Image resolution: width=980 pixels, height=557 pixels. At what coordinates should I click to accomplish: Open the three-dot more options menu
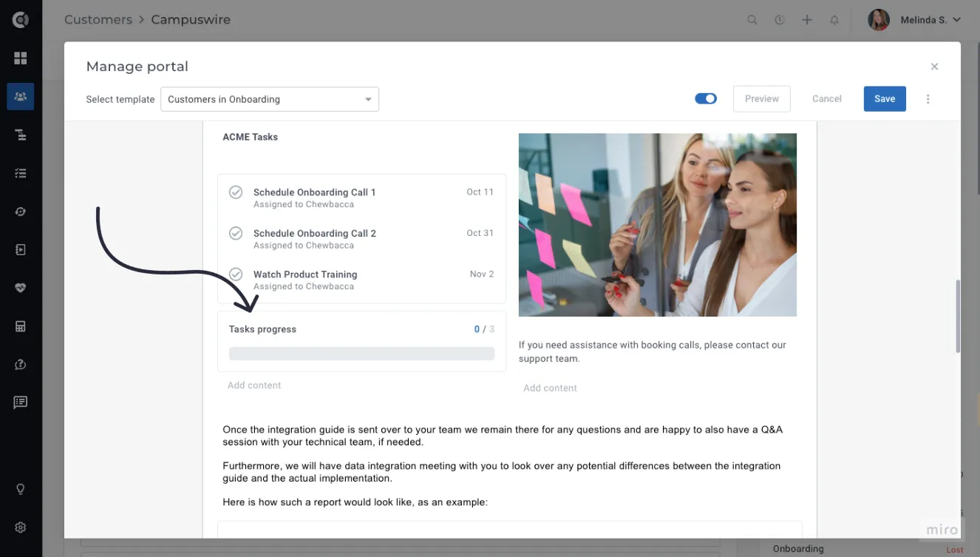point(928,99)
